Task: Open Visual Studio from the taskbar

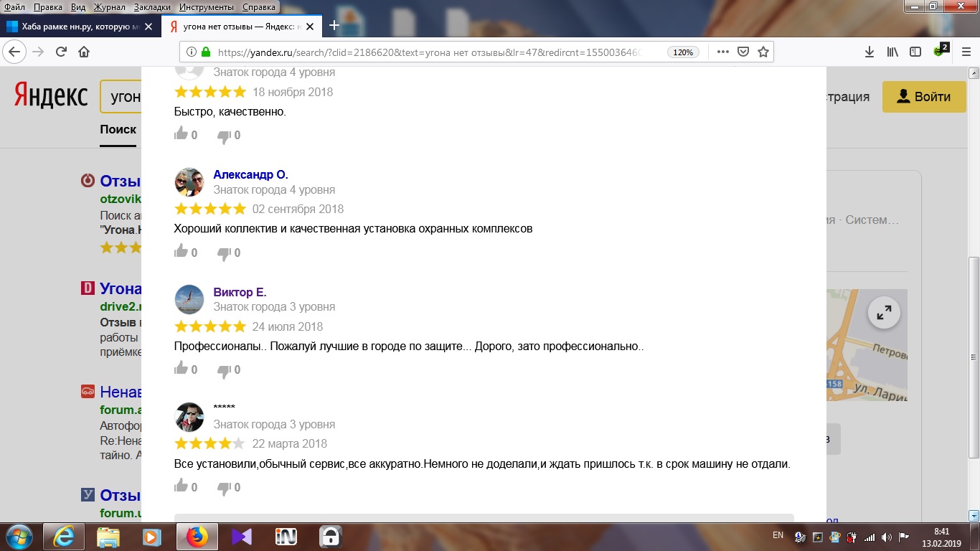Action: [242, 536]
